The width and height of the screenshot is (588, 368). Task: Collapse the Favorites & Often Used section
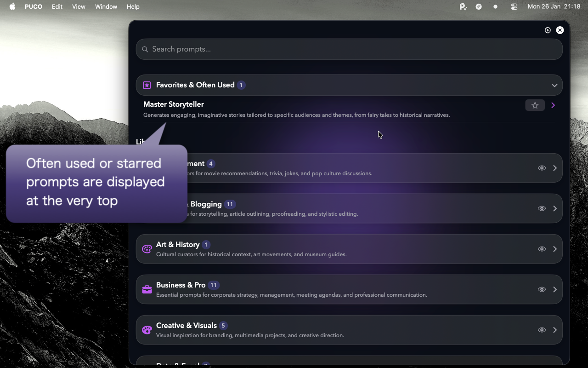coord(554,85)
